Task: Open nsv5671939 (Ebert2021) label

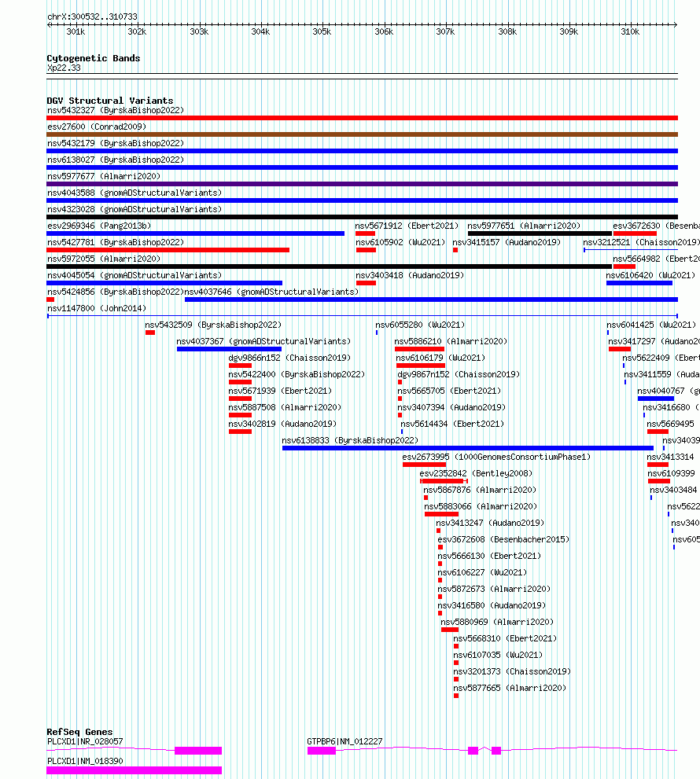Action: point(280,391)
